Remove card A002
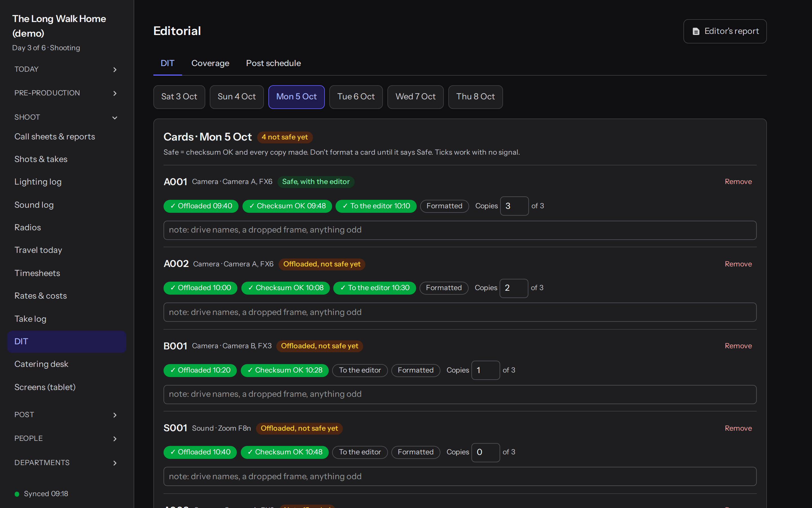812x508 pixels. pos(738,264)
